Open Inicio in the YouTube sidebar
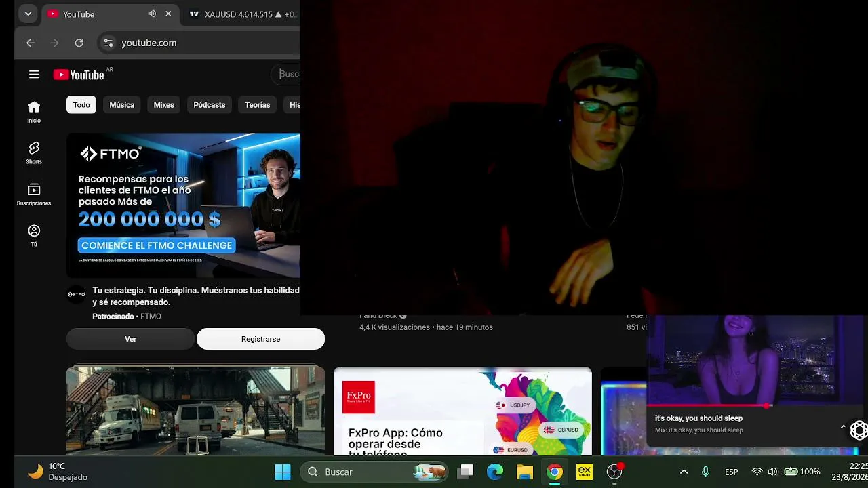This screenshot has height=488, width=868. click(34, 112)
